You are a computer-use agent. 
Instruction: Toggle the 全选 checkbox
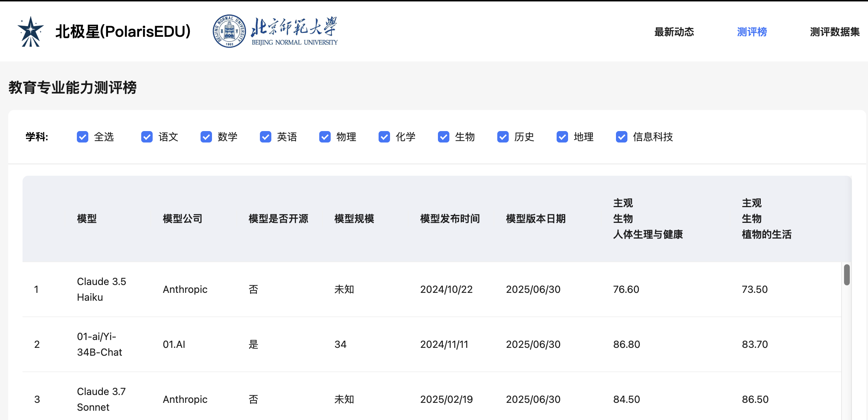(x=83, y=137)
